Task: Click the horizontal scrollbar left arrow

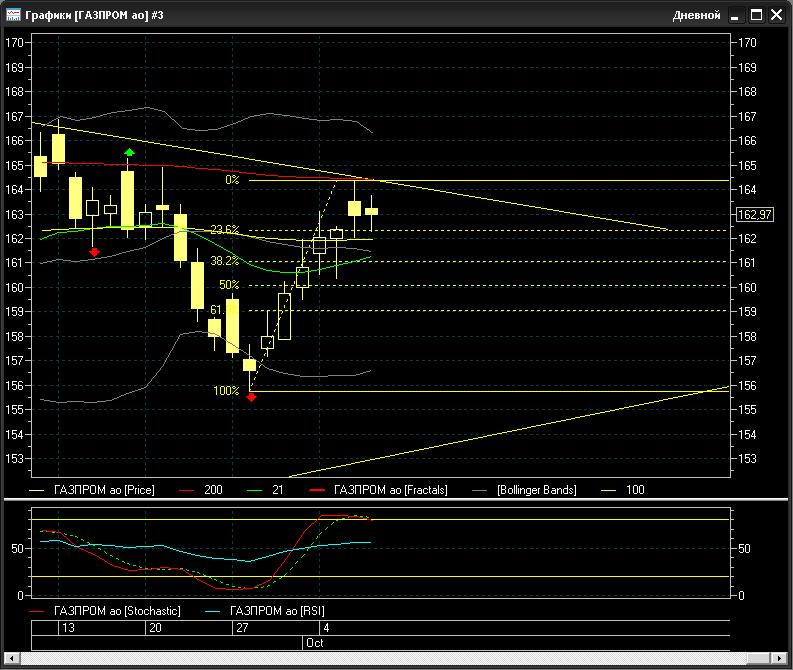Action: point(12,658)
